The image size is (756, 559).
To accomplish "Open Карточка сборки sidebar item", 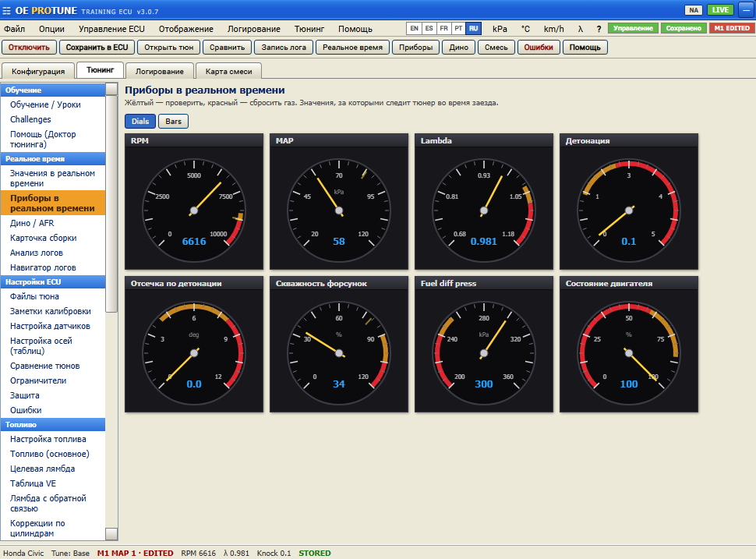I will (x=52, y=238).
